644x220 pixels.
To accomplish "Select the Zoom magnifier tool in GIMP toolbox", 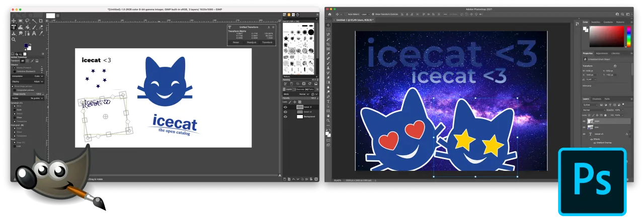I will click(14, 40).
